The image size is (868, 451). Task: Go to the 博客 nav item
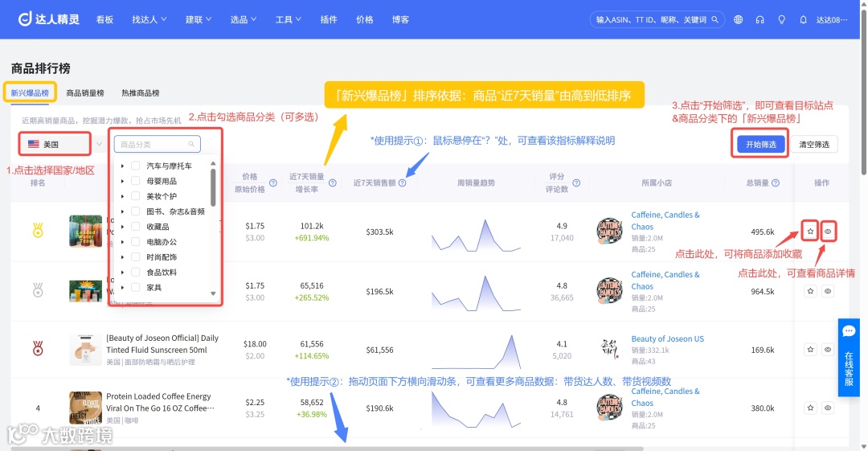401,19
